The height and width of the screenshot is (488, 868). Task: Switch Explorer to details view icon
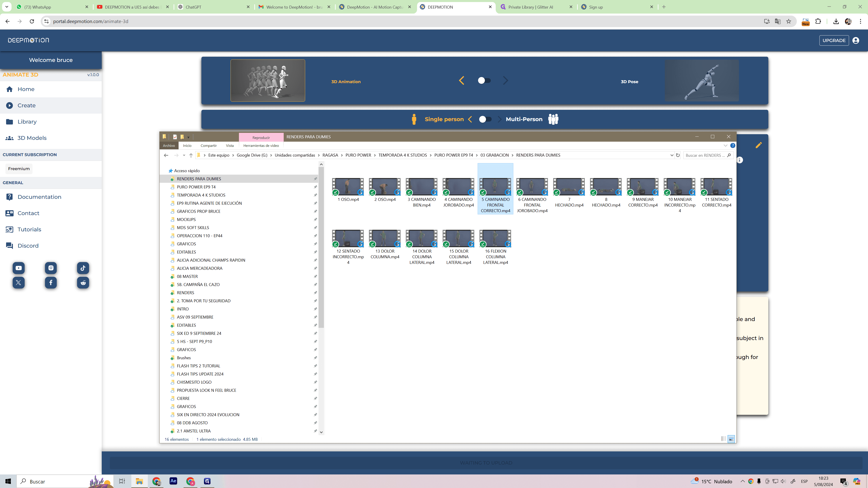tap(723, 439)
